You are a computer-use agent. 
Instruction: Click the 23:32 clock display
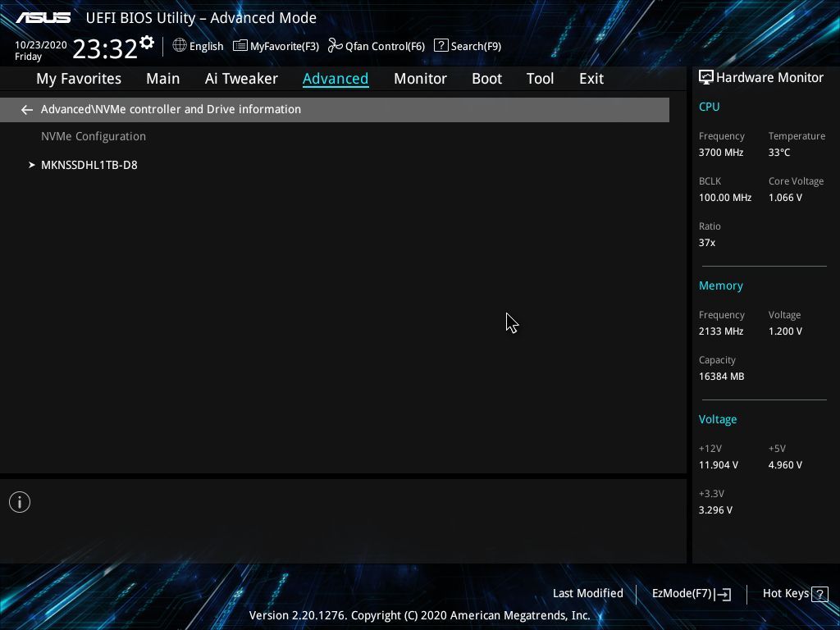tap(105, 48)
